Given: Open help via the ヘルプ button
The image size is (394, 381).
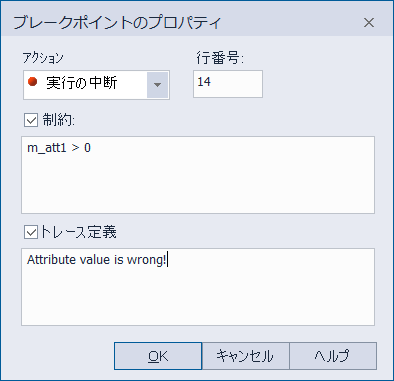Looking at the screenshot, I should (333, 356).
